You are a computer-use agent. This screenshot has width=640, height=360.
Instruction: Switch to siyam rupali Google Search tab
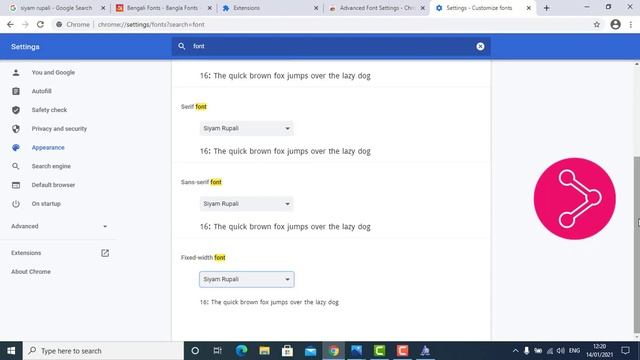[x=56, y=8]
